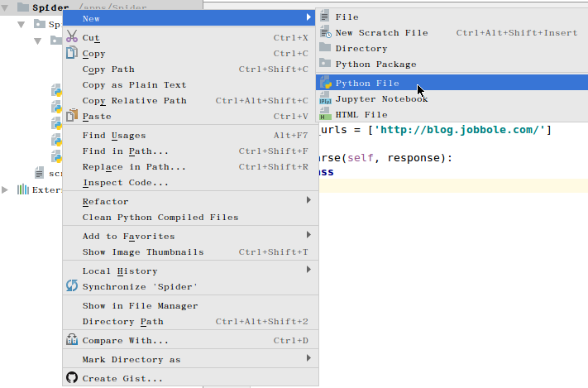Choose Find in Path menu entry
This screenshot has height=388, width=588.
pyautogui.click(x=126, y=151)
